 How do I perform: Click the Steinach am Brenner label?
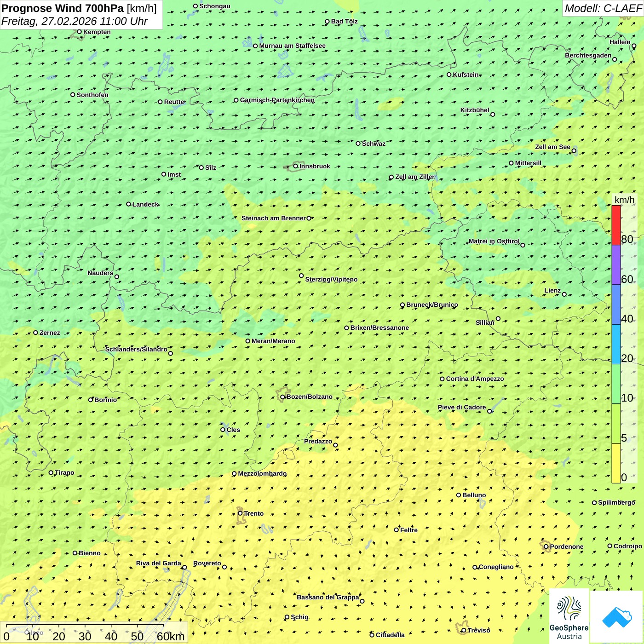pos(274,218)
